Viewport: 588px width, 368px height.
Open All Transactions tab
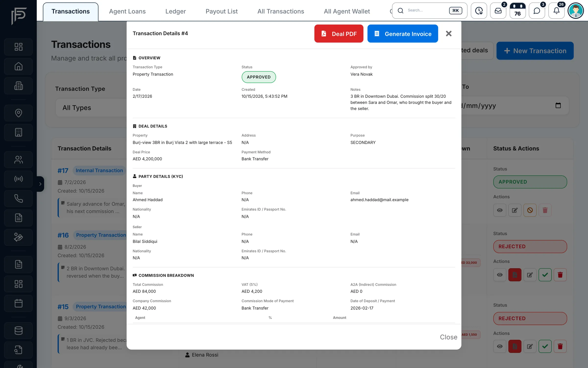(281, 12)
